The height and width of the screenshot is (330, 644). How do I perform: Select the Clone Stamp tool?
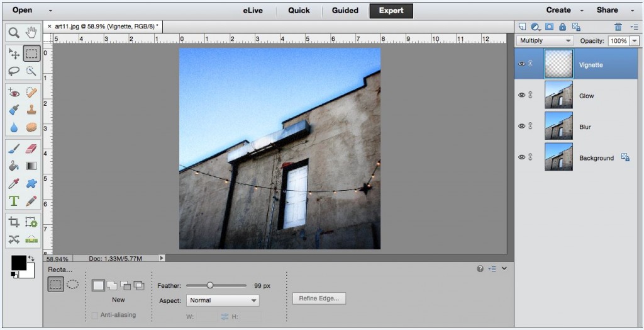tap(31, 110)
